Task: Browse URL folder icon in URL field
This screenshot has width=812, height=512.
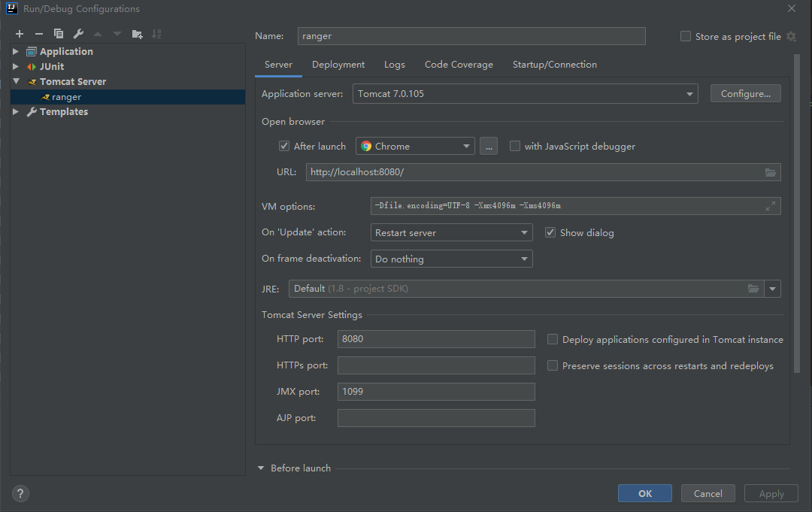Action: [770, 172]
